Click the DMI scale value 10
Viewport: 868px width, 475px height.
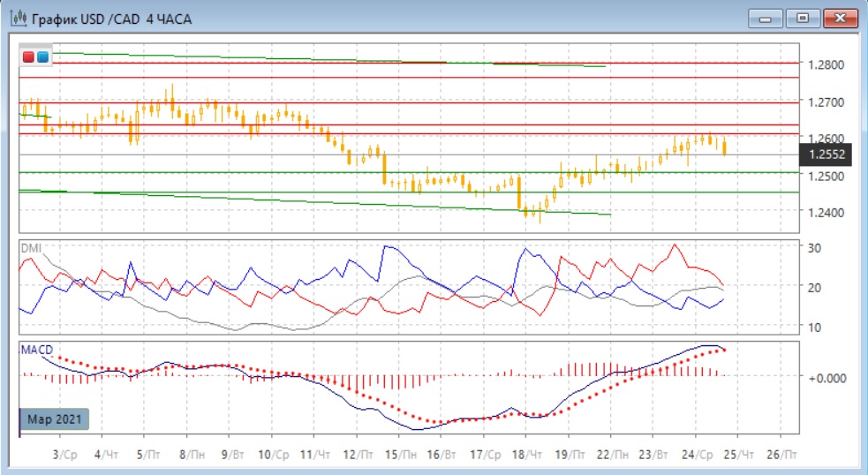[x=814, y=328]
